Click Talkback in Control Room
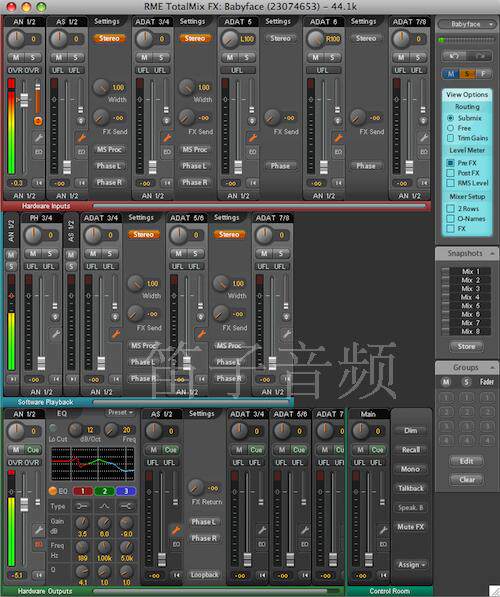Image resolution: width=500 pixels, height=597 pixels. pyautogui.click(x=411, y=488)
